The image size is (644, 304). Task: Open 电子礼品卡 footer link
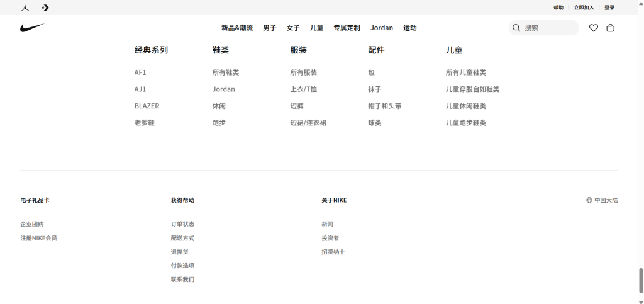[35, 200]
